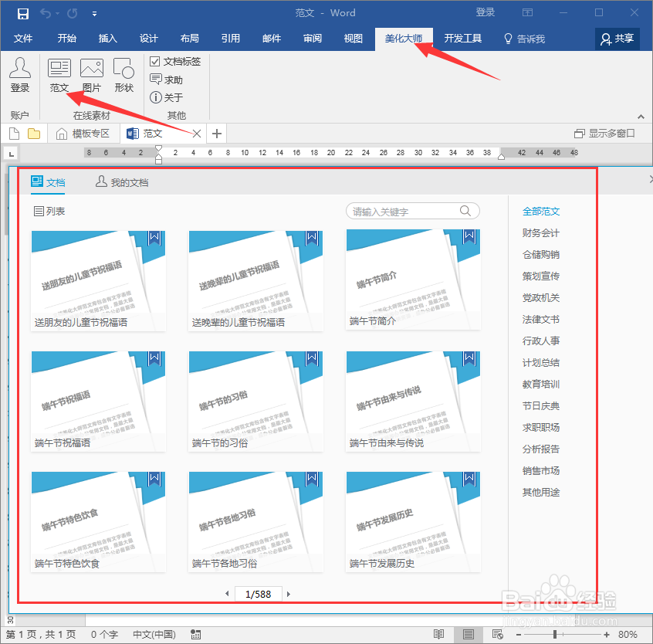This screenshot has height=644, width=653.
Task: Open the 邮件 ribbon tab
Action: pyautogui.click(x=272, y=39)
